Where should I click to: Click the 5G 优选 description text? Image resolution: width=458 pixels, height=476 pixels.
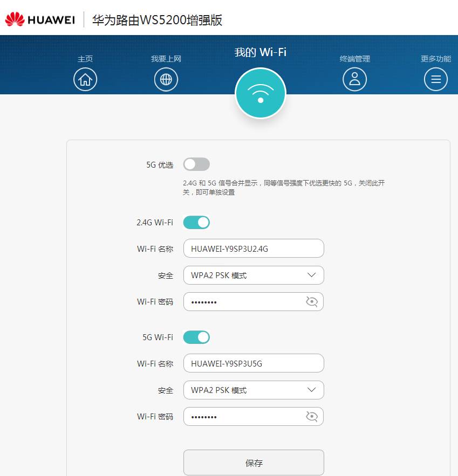click(284, 188)
